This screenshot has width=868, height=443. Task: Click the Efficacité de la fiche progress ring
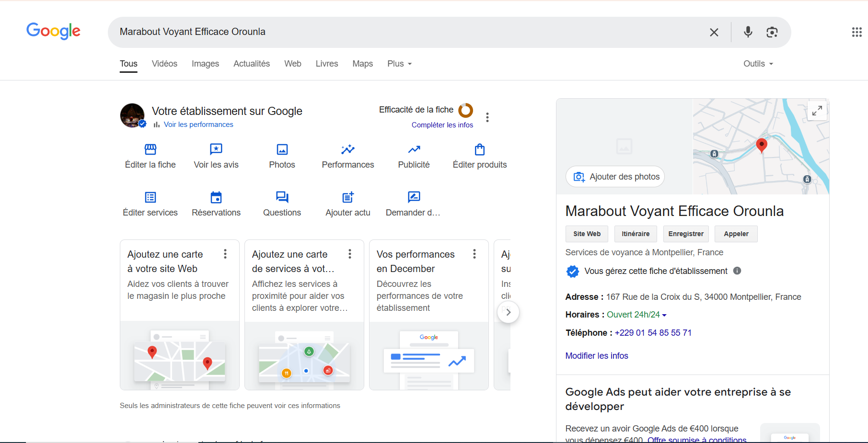[465, 110]
